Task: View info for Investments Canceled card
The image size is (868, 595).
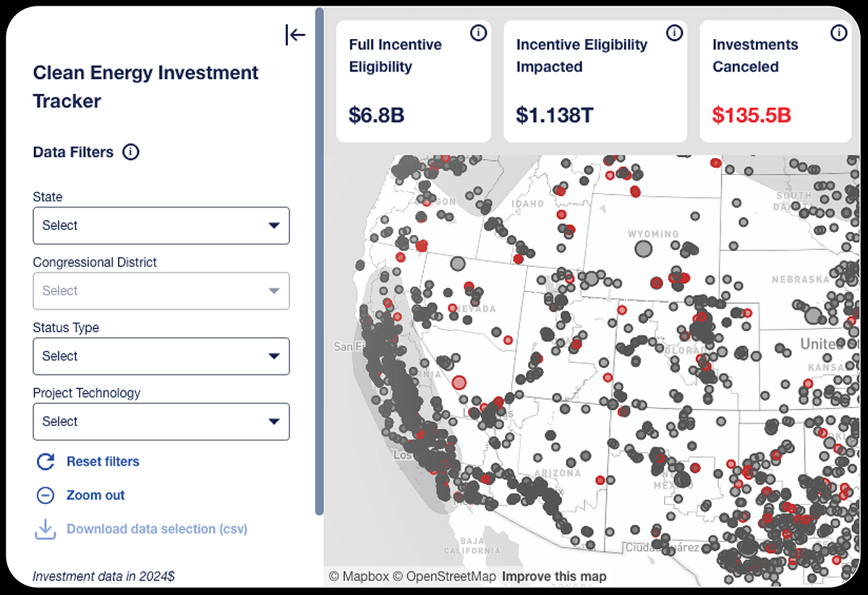Action: pos(838,33)
